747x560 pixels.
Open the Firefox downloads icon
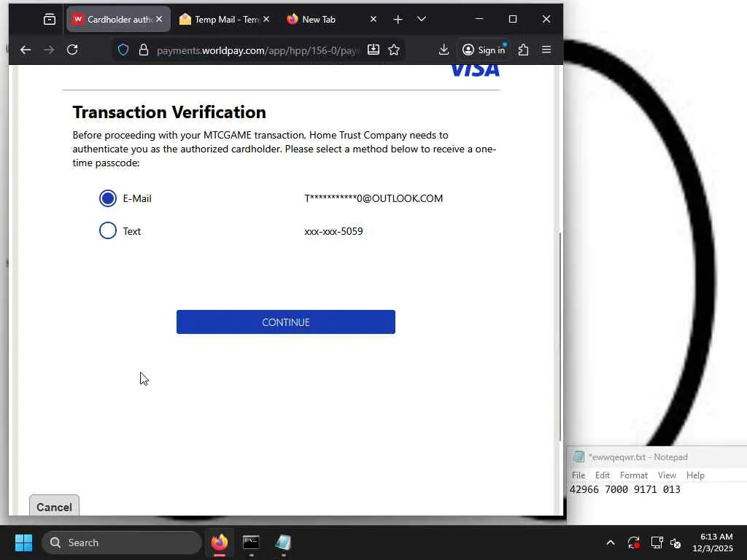point(444,50)
